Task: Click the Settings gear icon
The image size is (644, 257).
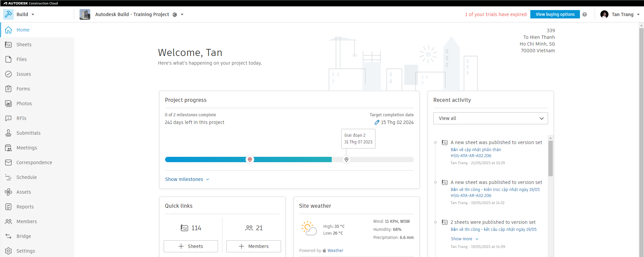Action: (x=8, y=251)
